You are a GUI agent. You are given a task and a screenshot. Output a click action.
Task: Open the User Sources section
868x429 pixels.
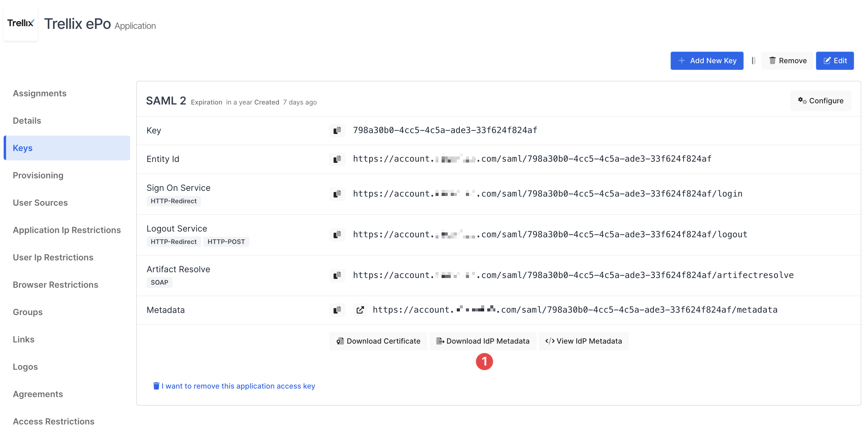[x=40, y=202]
